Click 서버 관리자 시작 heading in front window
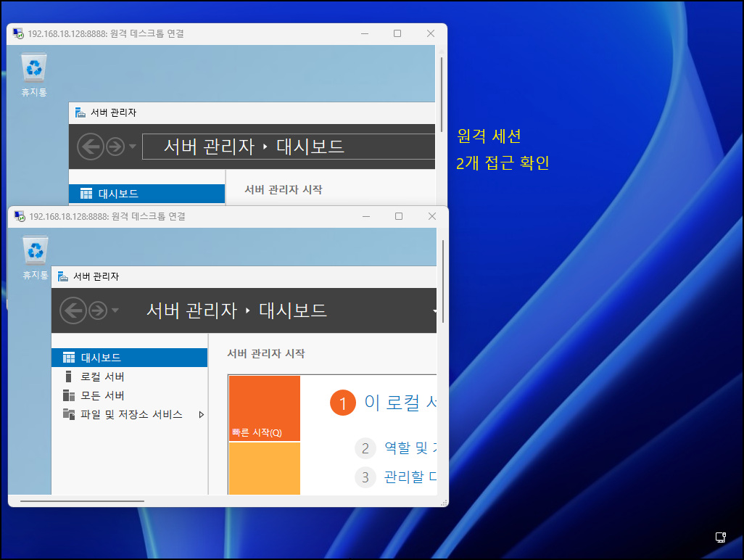Viewport: 744px width, 560px height. point(265,353)
